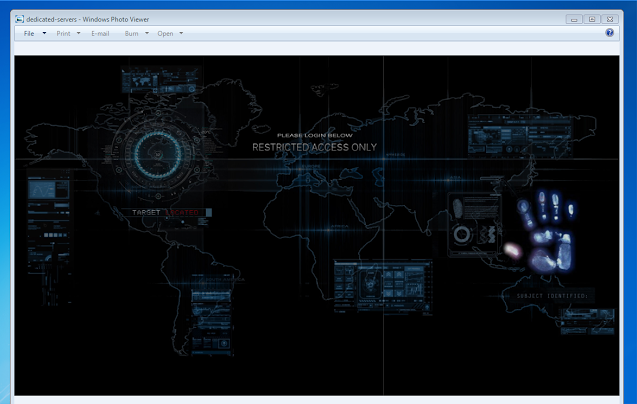Click the dedicated-servers window title text

click(86, 18)
